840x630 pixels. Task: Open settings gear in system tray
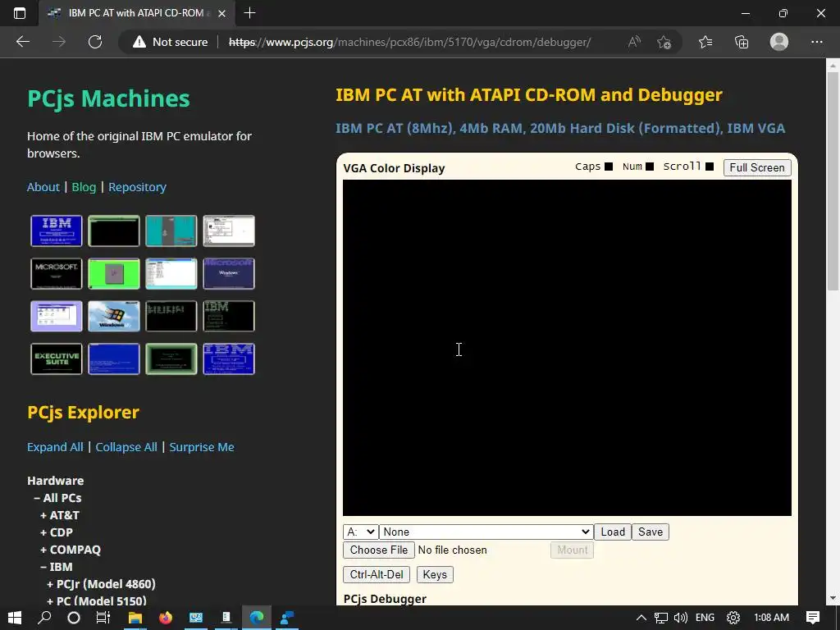pyautogui.click(x=733, y=618)
